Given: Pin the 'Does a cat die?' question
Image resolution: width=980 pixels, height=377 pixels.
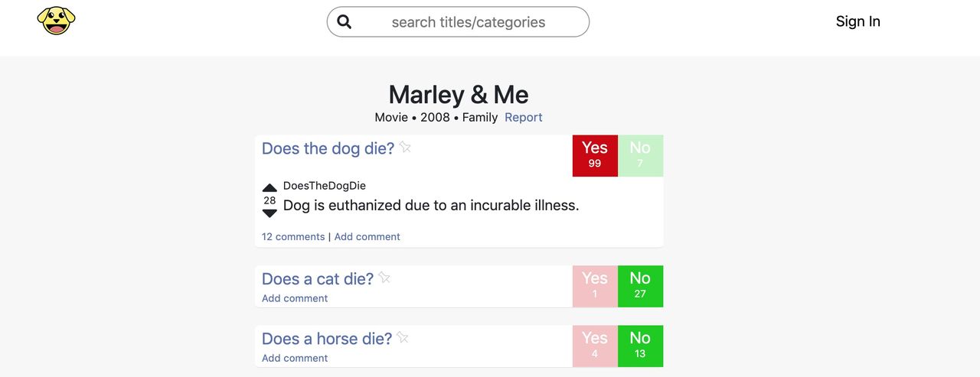Looking at the screenshot, I should pyautogui.click(x=384, y=277).
